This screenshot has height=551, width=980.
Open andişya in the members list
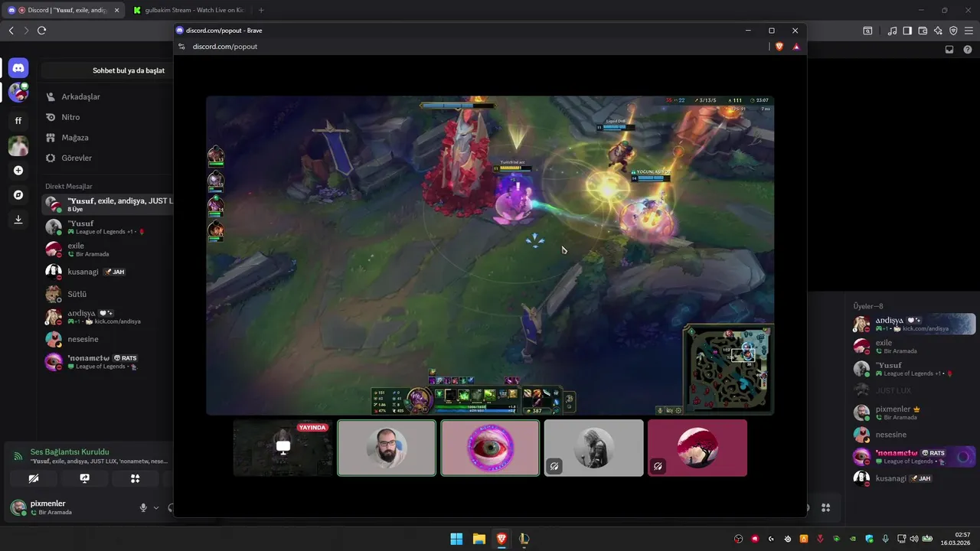tap(914, 324)
